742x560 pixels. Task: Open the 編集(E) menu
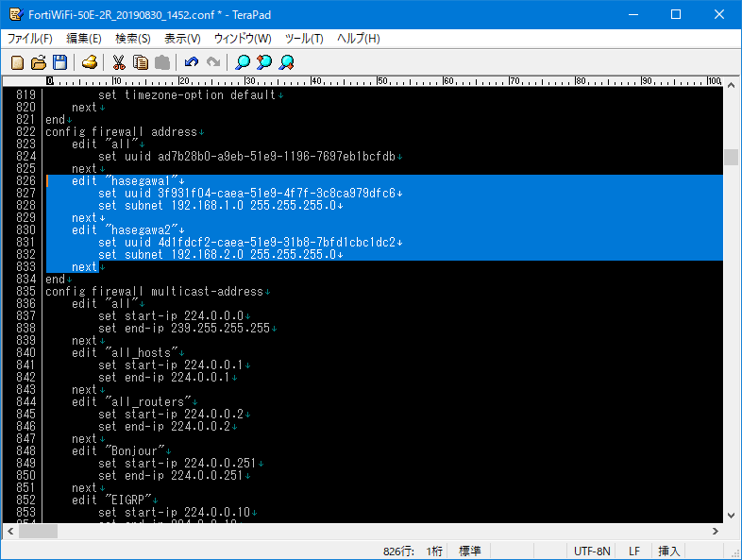coord(83,39)
